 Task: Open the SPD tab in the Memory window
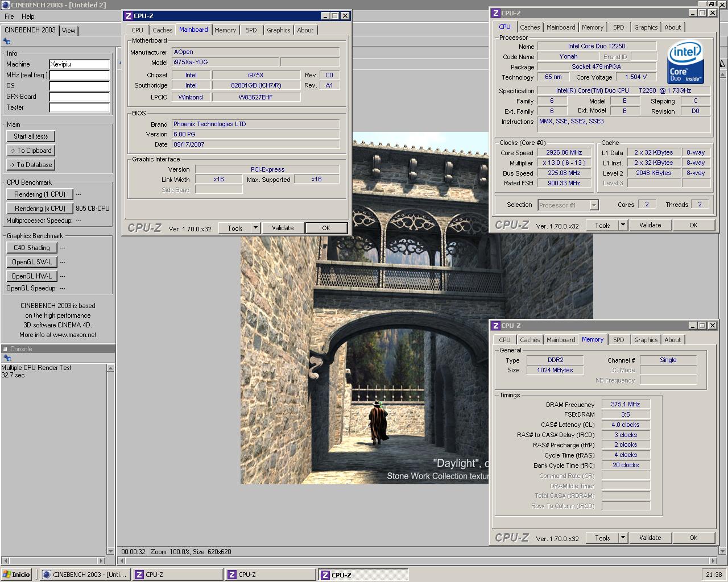pyautogui.click(x=619, y=340)
